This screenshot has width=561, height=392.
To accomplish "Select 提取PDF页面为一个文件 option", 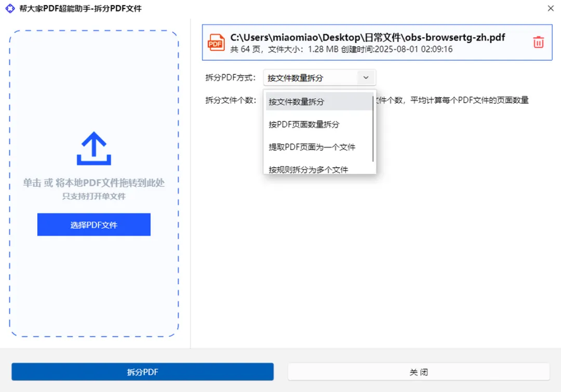I will 319,147.
